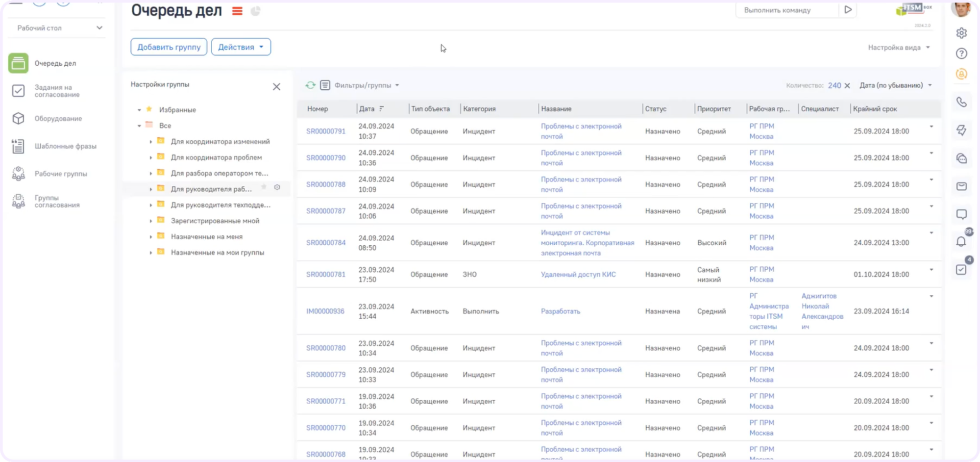Open settings gear in right sidebar
Viewport: 980px width, 462px height.
(961, 33)
